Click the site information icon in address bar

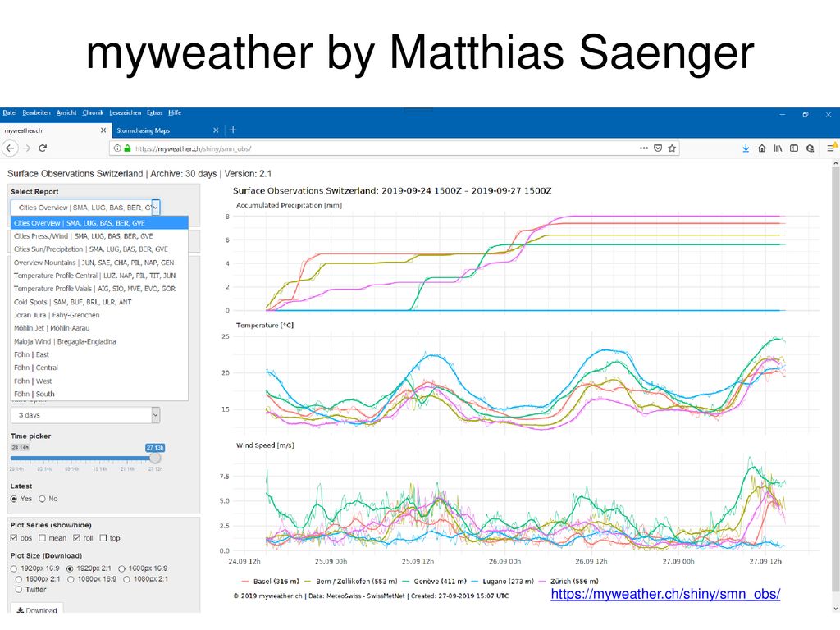116,148
